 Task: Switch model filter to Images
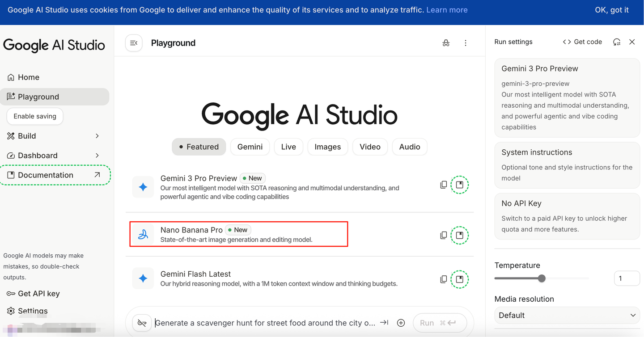click(327, 147)
